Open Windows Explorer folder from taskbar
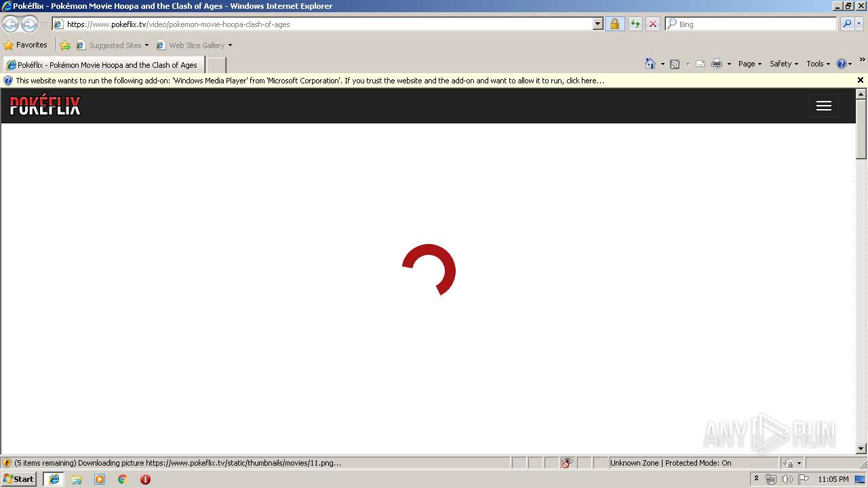This screenshot has height=488, width=868. point(77,479)
